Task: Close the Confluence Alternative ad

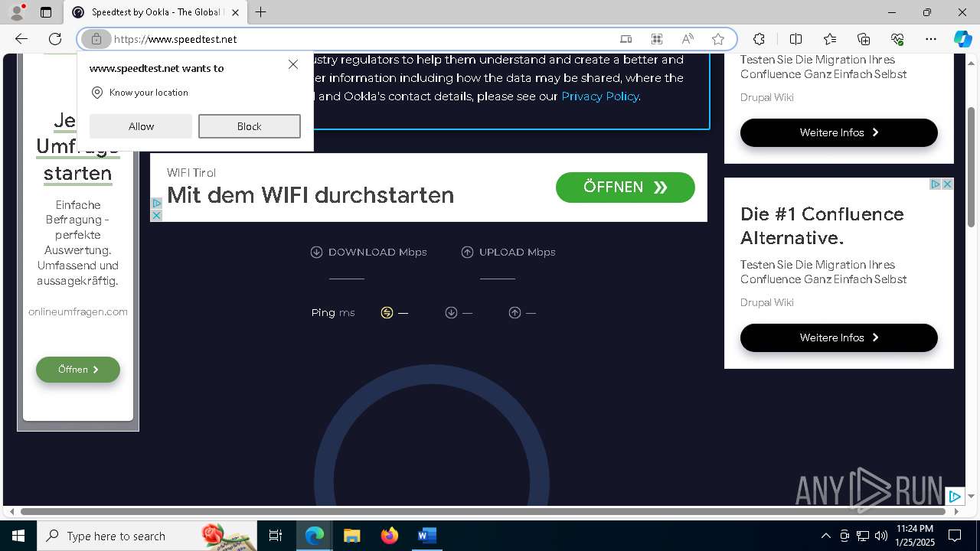Action: [947, 184]
